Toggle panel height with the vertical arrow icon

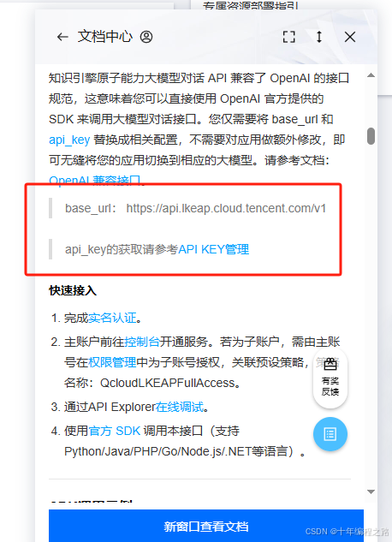pyautogui.click(x=319, y=37)
